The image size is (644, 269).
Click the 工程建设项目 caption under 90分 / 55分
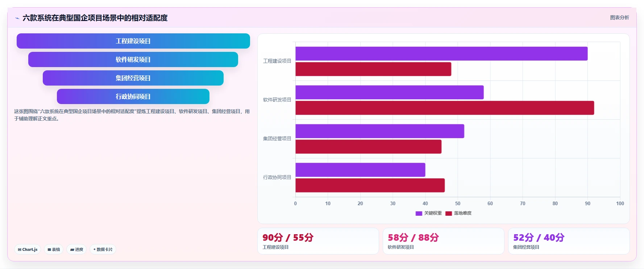click(276, 247)
